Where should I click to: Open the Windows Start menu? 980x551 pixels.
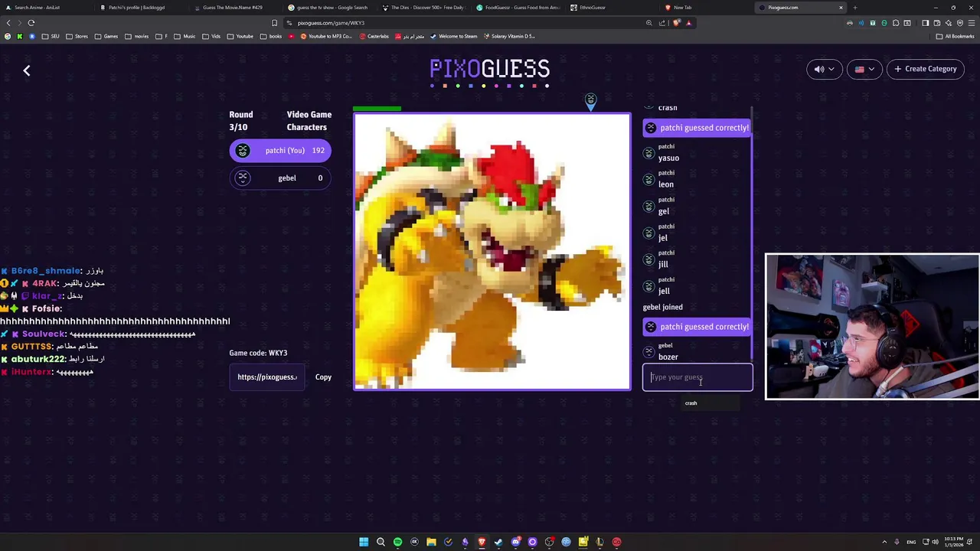pos(364,542)
